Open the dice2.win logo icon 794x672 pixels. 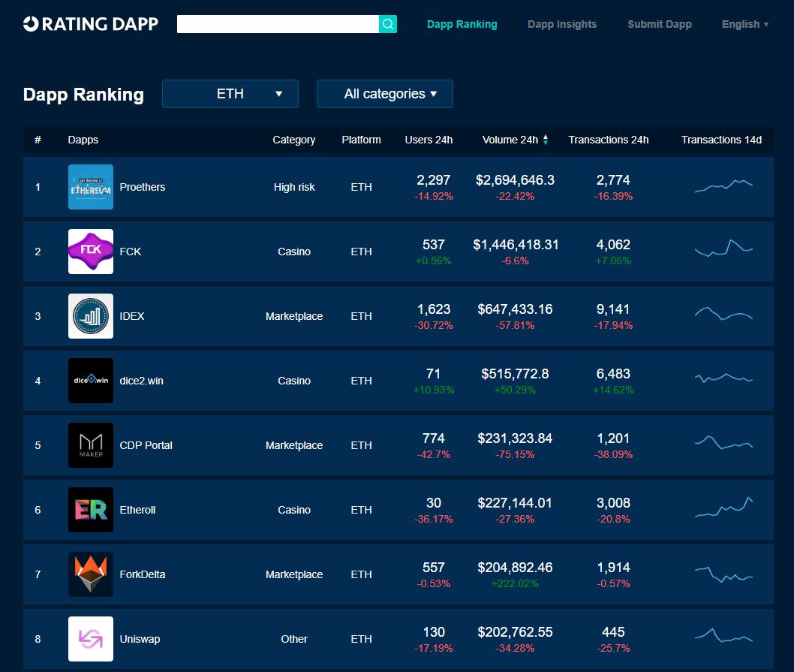[x=91, y=381]
